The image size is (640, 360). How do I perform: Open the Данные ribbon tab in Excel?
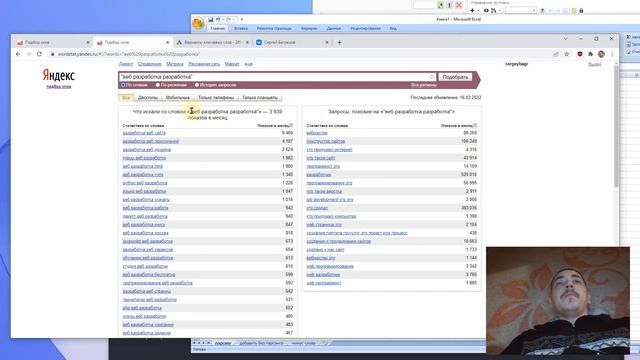click(333, 29)
